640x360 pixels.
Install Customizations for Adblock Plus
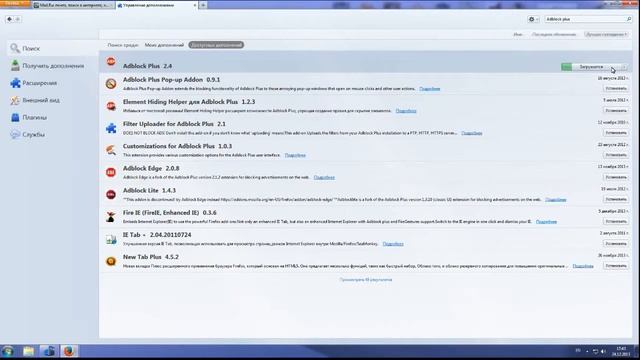pyautogui.click(x=616, y=155)
